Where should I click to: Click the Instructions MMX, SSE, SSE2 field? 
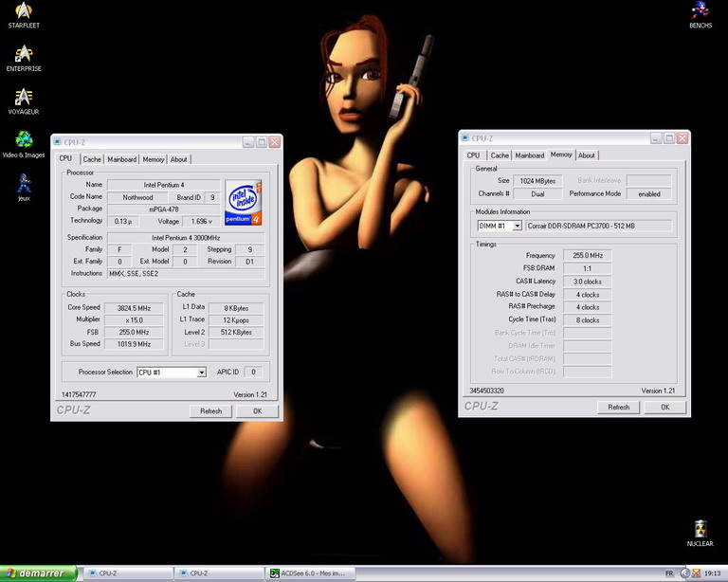click(186, 274)
